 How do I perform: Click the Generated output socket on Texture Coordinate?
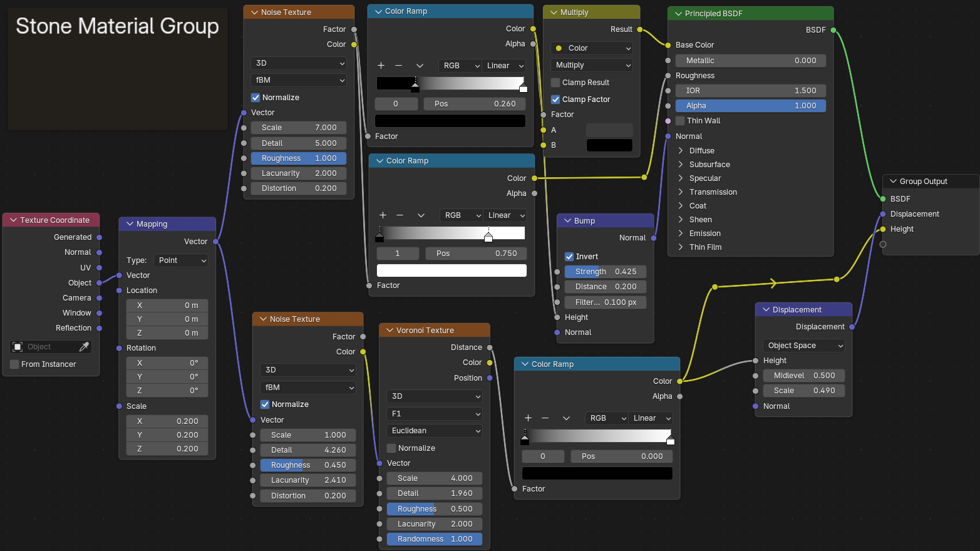pos(99,237)
